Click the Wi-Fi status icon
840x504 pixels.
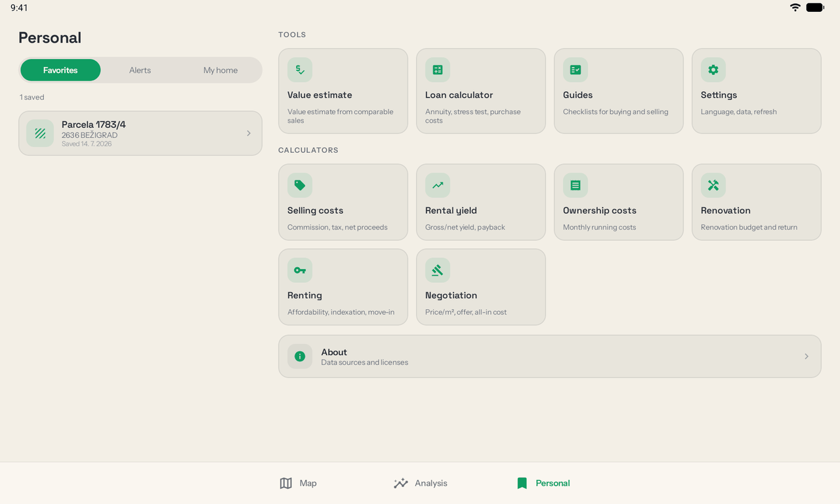pos(795,7)
